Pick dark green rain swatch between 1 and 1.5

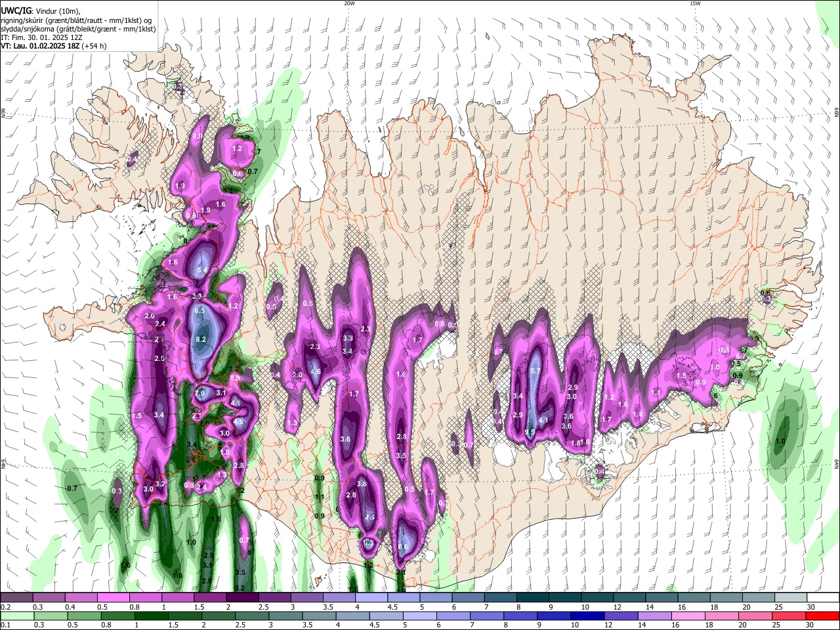[151, 616]
